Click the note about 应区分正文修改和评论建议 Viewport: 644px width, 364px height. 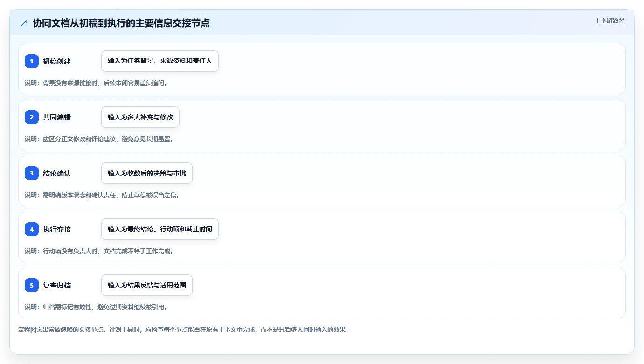pyautogui.click(x=99, y=139)
